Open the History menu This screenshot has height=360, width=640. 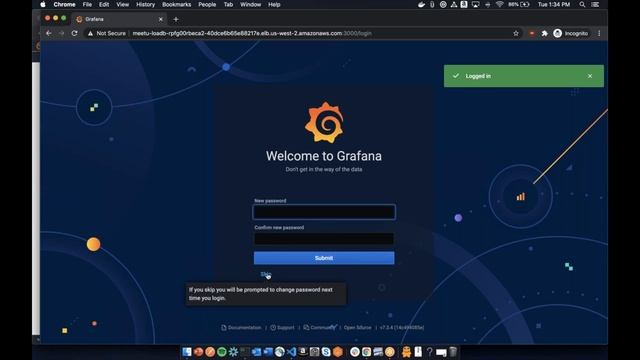[146, 4]
